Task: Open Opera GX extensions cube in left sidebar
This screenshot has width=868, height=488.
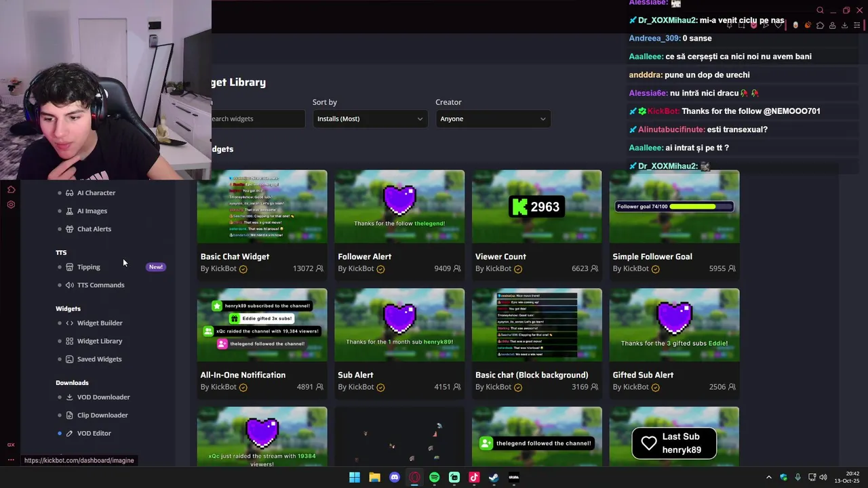Action: pos(11,189)
